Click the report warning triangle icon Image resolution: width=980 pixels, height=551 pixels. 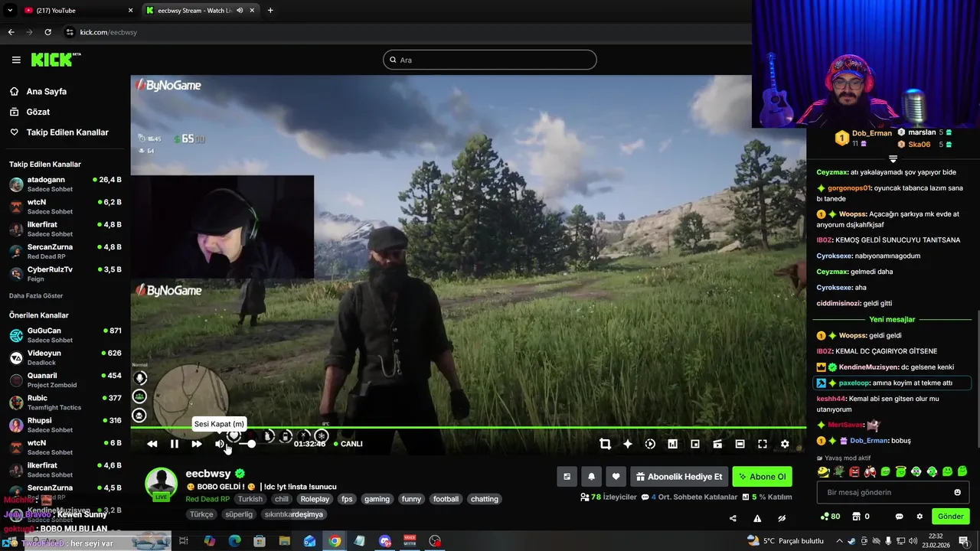(x=757, y=518)
